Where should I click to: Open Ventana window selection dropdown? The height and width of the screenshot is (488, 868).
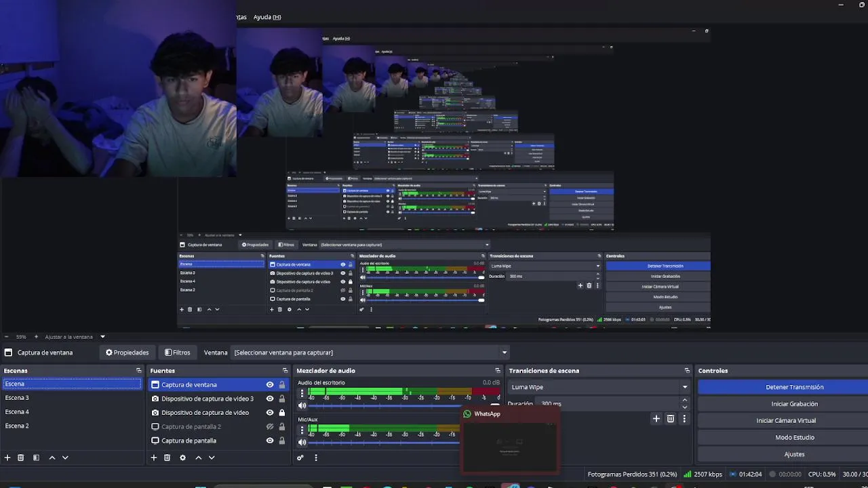click(370, 352)
